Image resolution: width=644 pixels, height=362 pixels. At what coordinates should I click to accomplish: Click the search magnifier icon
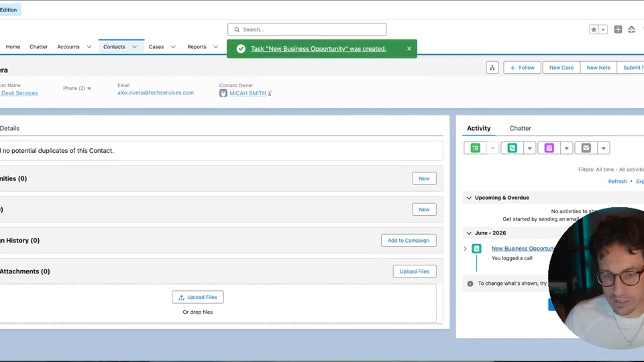(237, 29)
